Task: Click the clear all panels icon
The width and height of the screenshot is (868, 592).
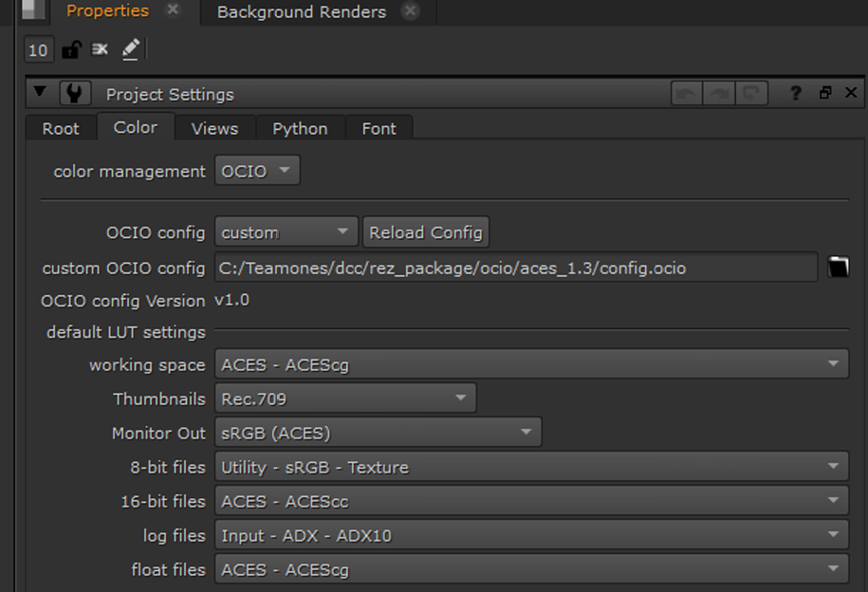Action: click(100, 49)
